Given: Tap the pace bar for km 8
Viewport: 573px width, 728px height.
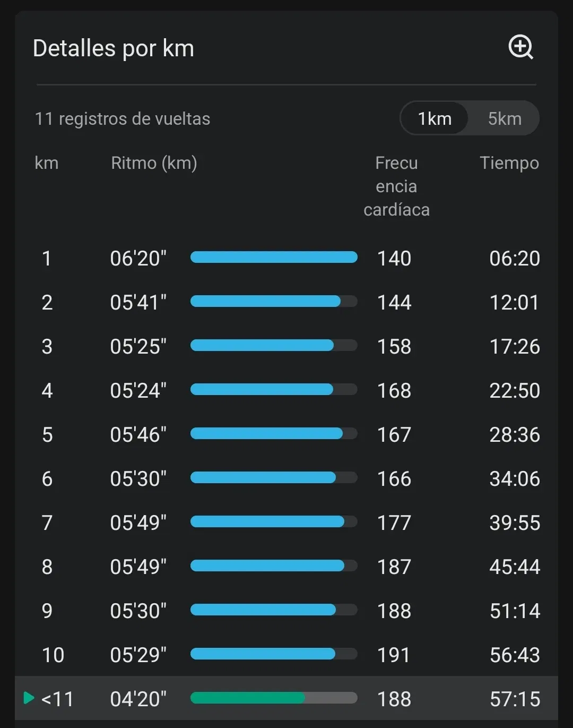Looking at the screenshot, I should tap(274, 566).
